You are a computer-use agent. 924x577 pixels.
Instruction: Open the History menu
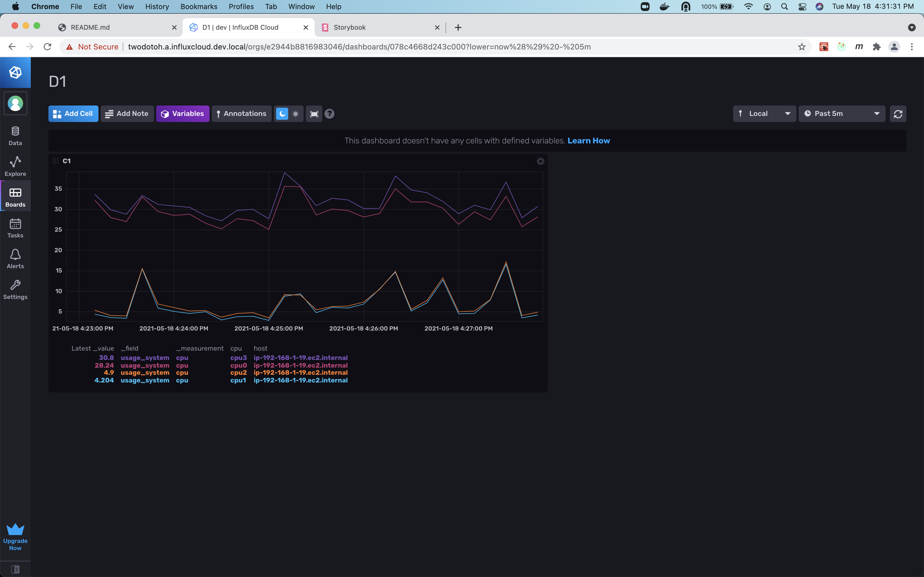tap(156, 7)
